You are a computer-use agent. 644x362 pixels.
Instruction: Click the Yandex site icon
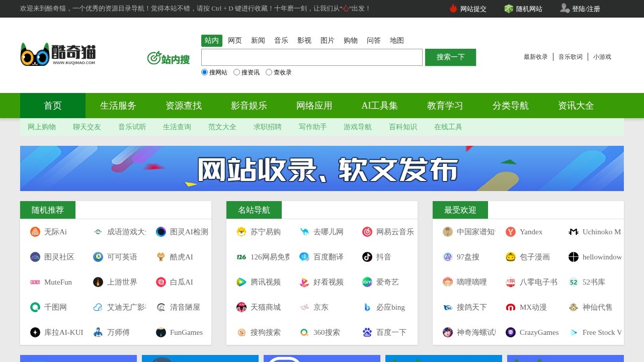click(x=511, y=232)
